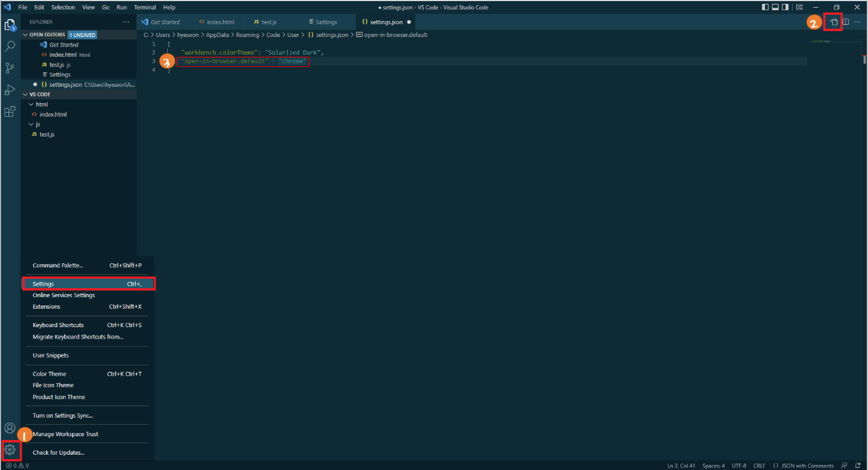Open the Terminal menu
Image resolution: width=868 pixels, height=470 pixels.
coord(145,7)
